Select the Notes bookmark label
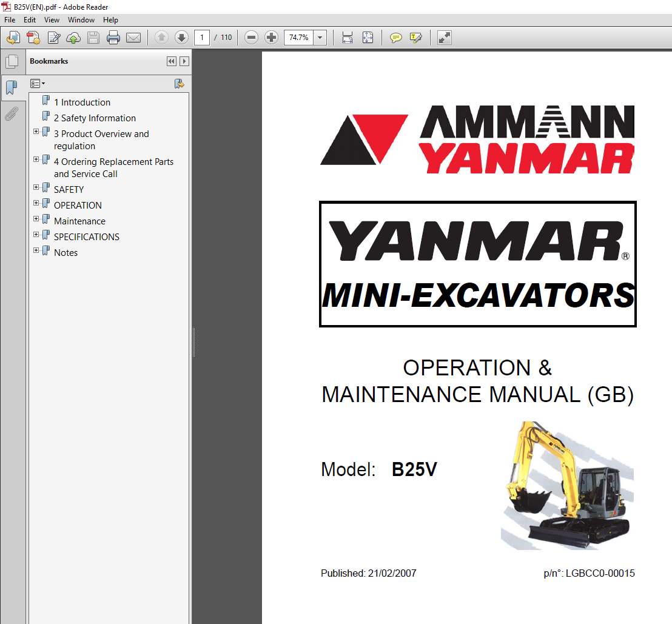 coord(66,253)
